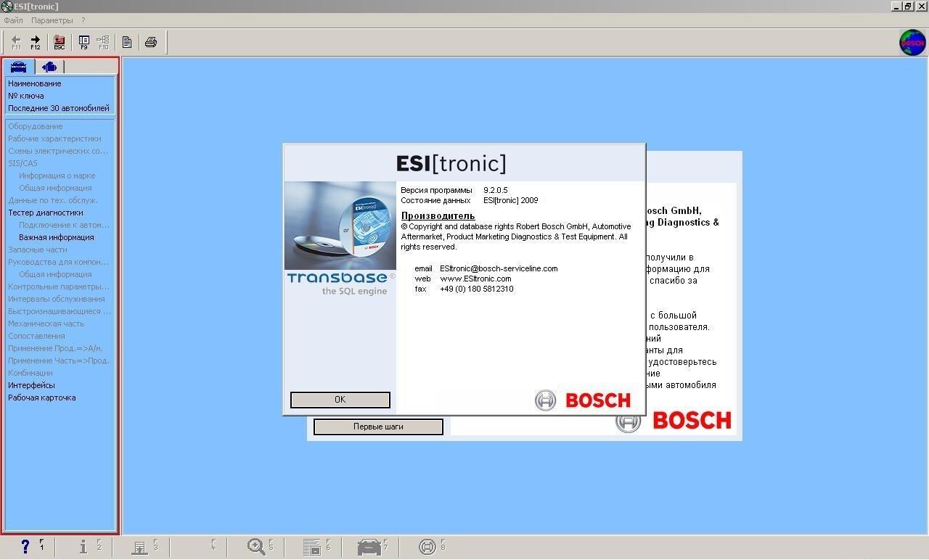Open Рабочая карточка in the sidebar
This screenshot has width=929, height=560.
[x=42, y=398]
